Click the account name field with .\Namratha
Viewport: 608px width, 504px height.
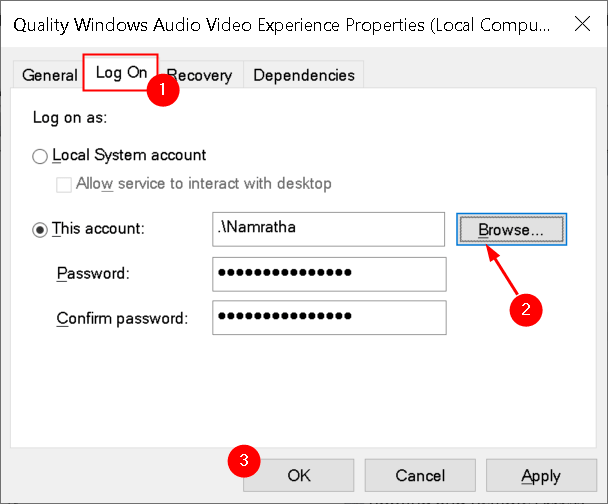click(328, 229)
